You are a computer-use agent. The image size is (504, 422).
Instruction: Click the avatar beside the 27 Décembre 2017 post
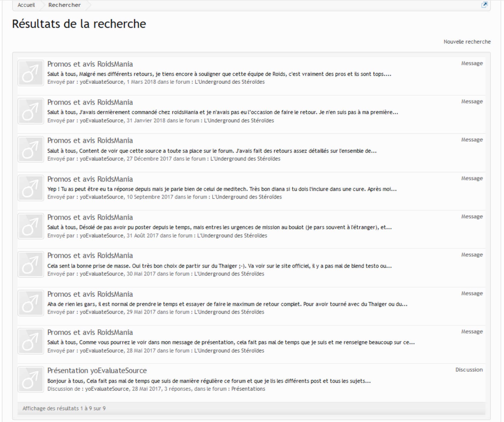[31, 149]
